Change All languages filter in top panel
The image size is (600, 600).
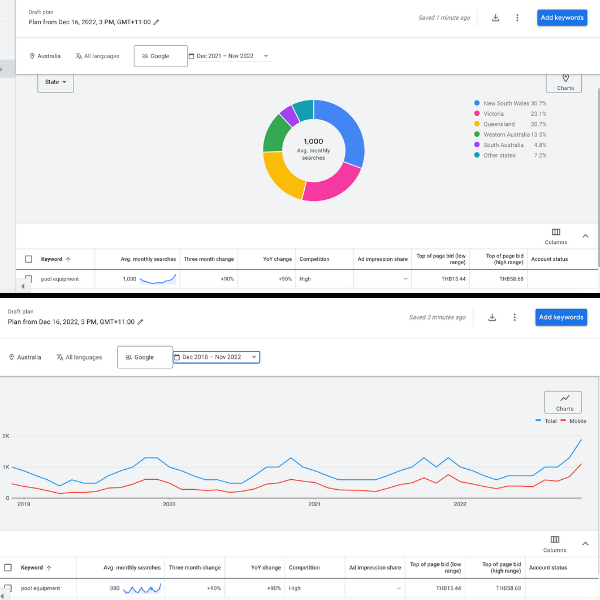pos(98,56)
